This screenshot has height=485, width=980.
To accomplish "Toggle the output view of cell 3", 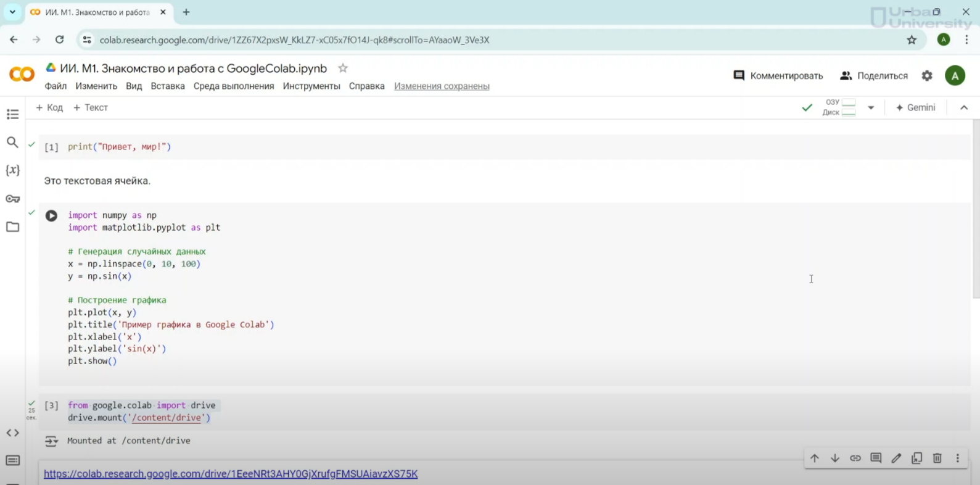I will (x=51, y=441).
